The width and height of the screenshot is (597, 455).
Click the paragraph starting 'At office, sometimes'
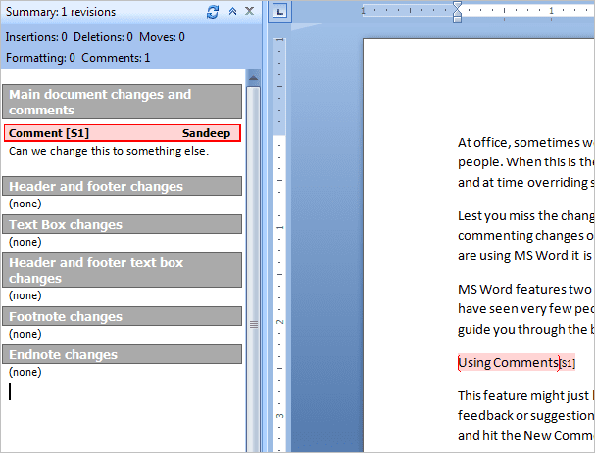point(526,163)
